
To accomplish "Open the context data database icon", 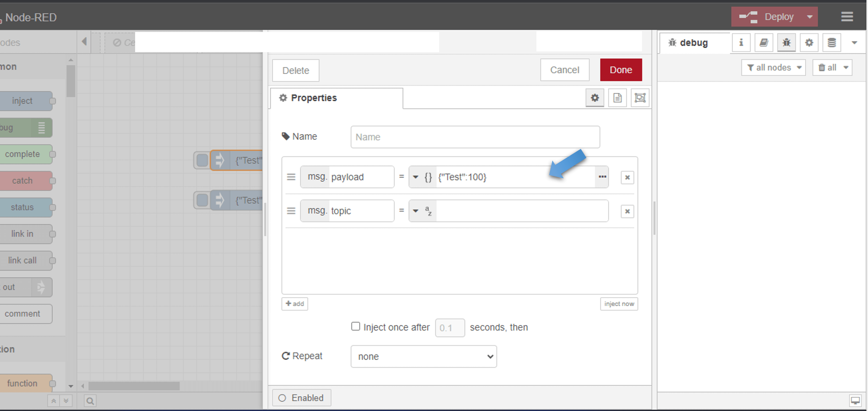I will point(832,43).
